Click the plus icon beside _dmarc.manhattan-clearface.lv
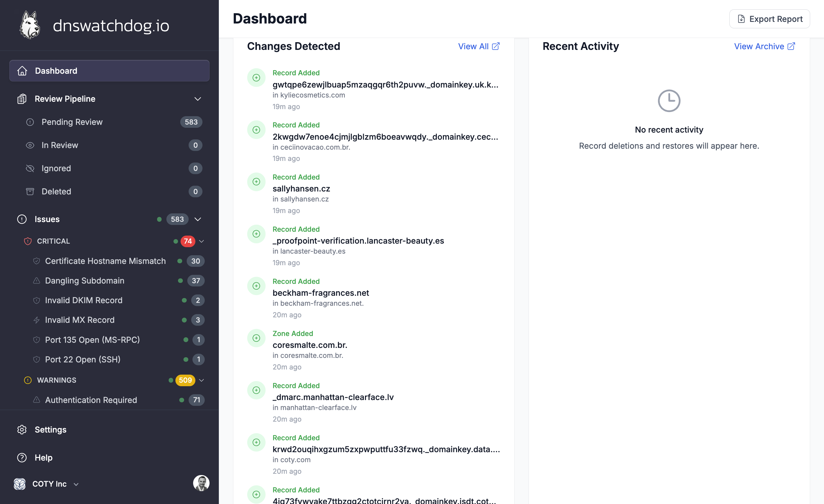The image size is (824, 504). click(257, 390)
